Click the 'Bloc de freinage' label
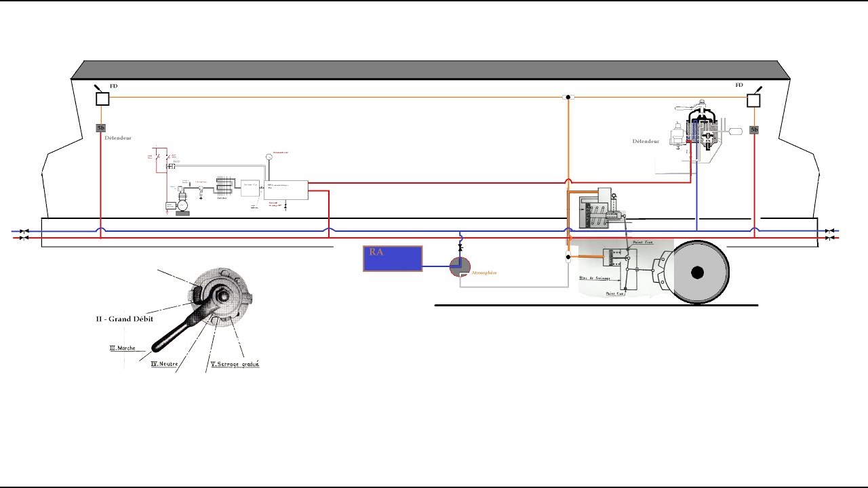 [595, 279]
